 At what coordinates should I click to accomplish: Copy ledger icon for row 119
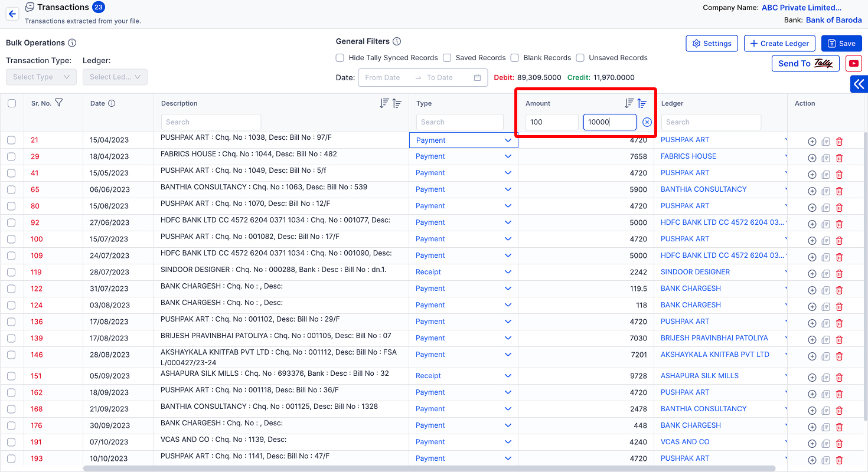(825, 274)
